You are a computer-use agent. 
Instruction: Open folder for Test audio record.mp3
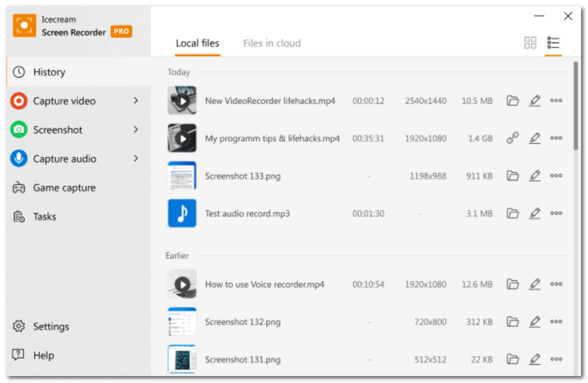coord(512,213)
